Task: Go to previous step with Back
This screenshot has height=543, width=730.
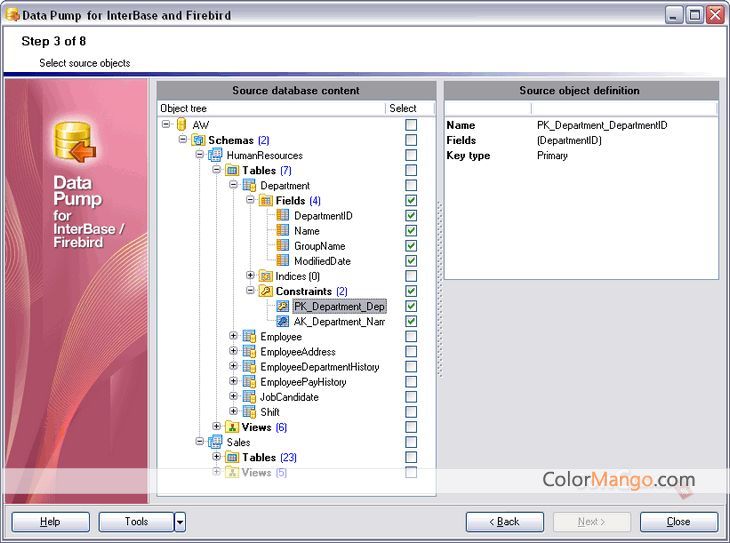Action: click(x=505, y=522)
